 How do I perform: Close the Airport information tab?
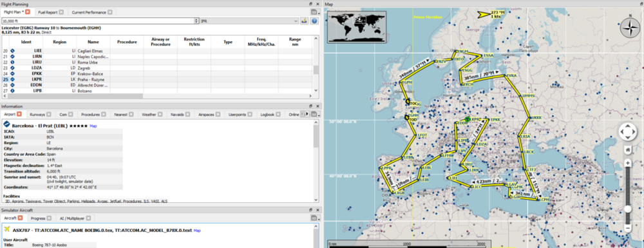coord(19,115)
